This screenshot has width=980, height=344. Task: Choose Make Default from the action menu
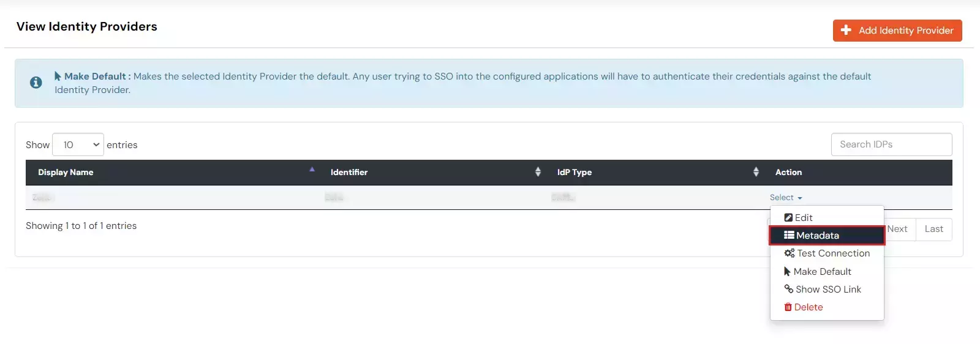click(x=827, y=272)
